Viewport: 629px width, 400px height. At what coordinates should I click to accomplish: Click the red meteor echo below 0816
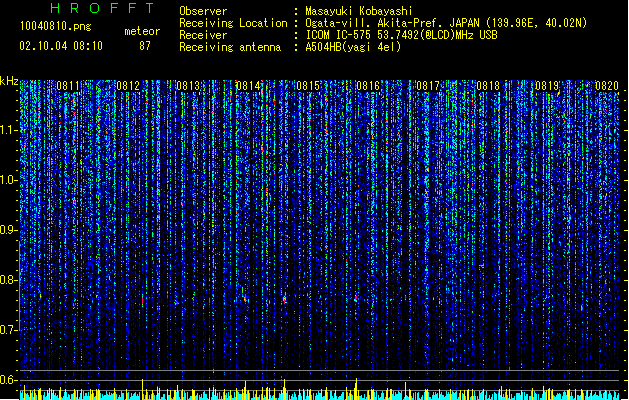356,298
